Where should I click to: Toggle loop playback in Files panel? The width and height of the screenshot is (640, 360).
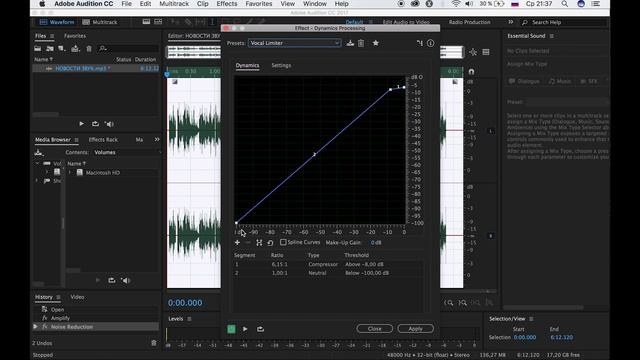point(95,124)
